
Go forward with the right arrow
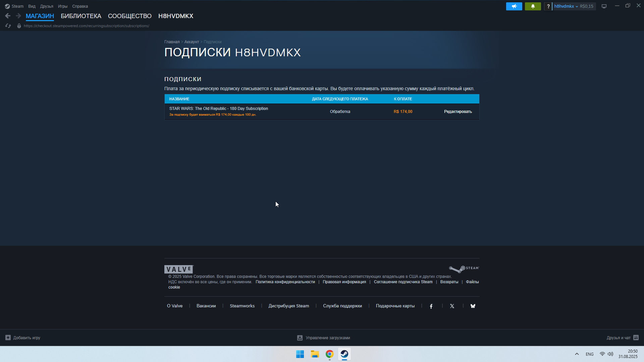point(18,16)
